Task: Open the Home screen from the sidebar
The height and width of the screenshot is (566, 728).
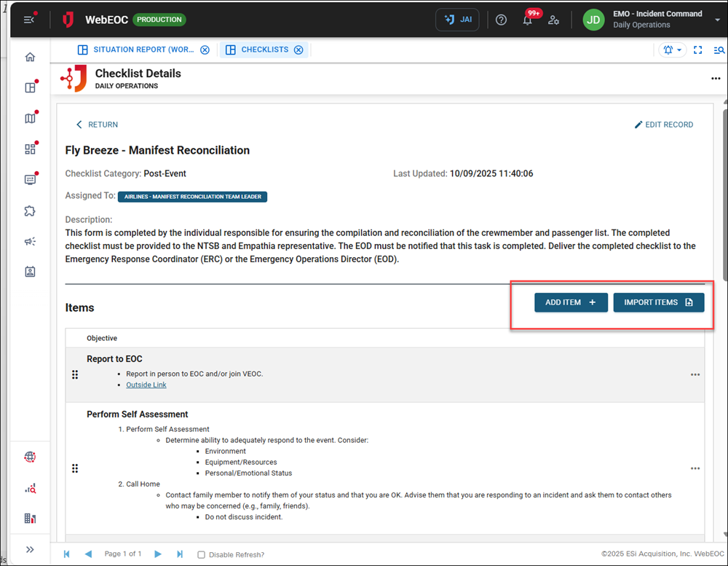Action: click(29, 56)
